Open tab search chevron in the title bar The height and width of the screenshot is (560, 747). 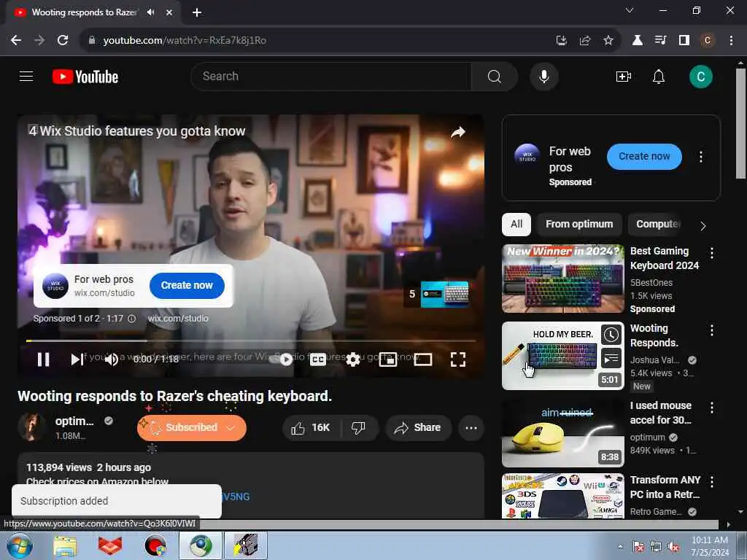(630, 10)
